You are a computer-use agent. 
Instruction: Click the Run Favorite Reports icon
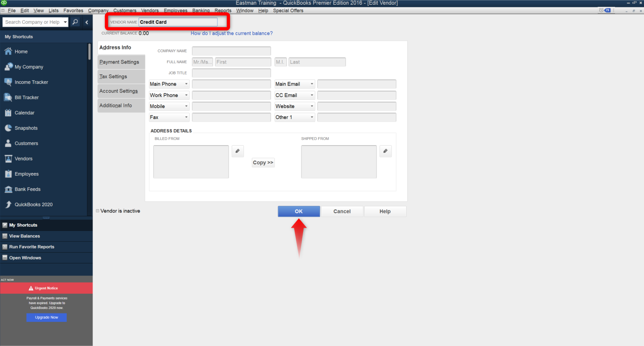(x=5, y=247)
